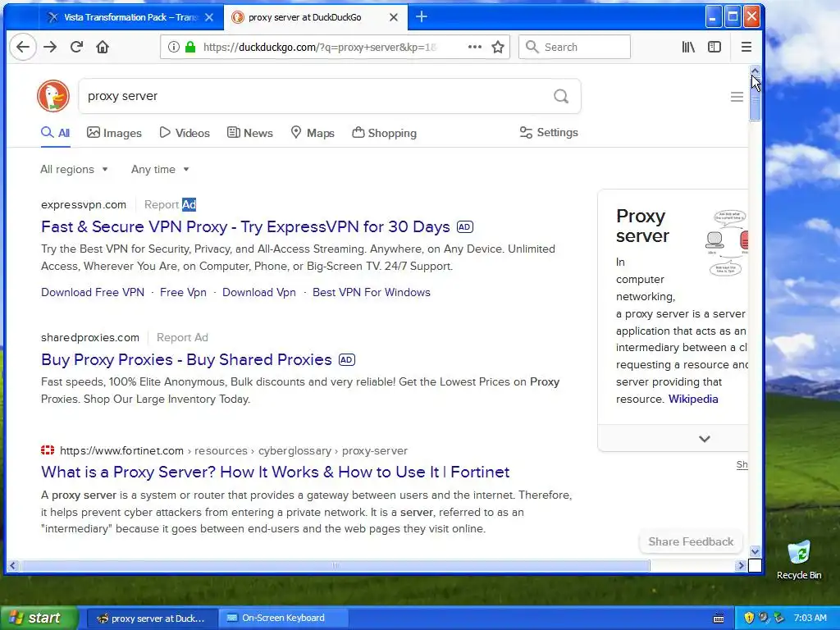Expand the All regions filter
Screen dimensions: 840x630
tap(75, 169)
